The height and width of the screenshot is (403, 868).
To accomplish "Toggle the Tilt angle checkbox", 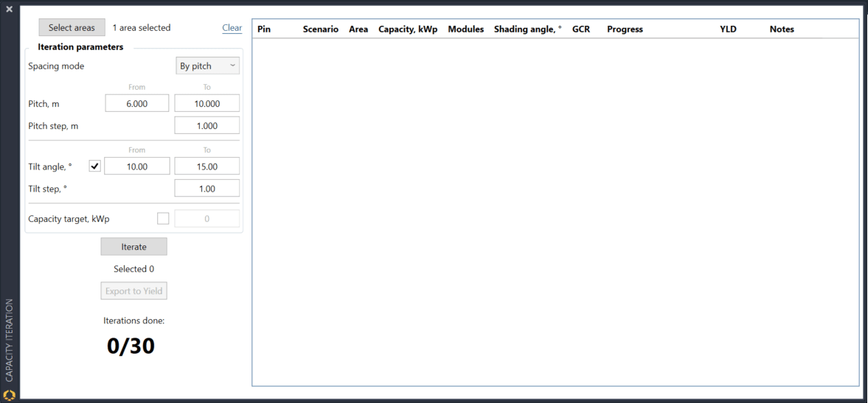I will [x=94, y=167].
